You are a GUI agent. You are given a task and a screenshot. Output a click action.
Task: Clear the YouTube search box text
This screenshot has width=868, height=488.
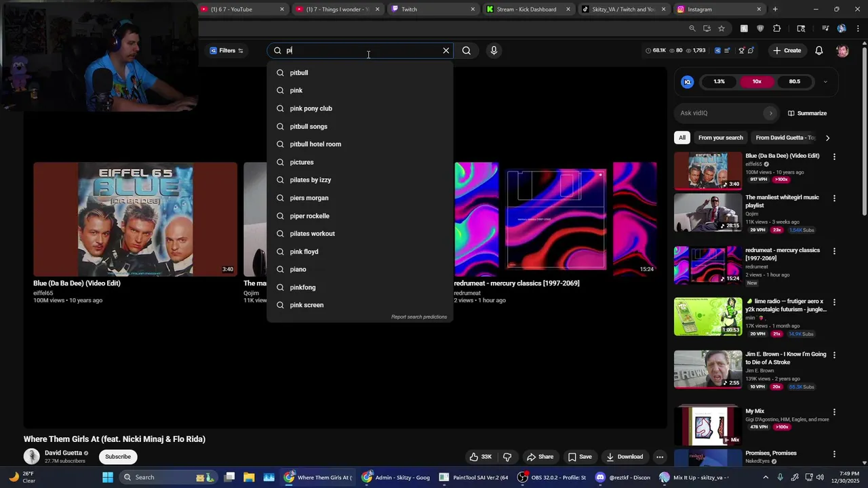[x=446, y=50]
